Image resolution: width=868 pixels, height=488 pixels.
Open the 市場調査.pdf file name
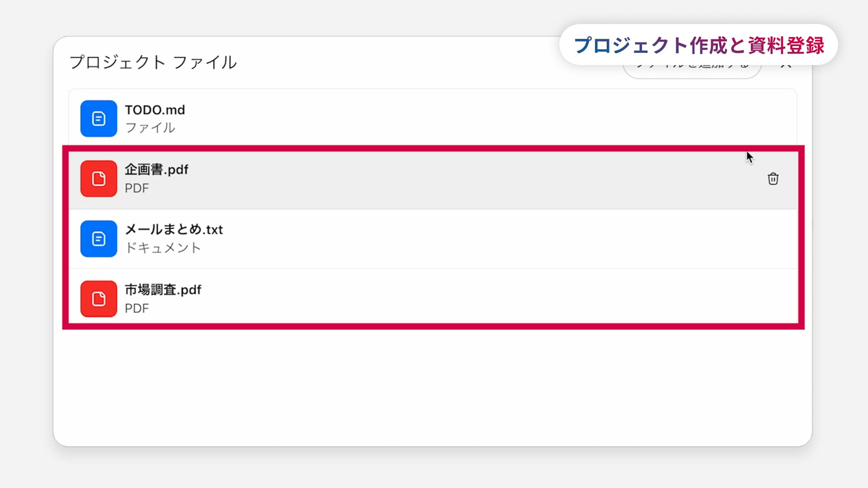(x=163, y=290)
